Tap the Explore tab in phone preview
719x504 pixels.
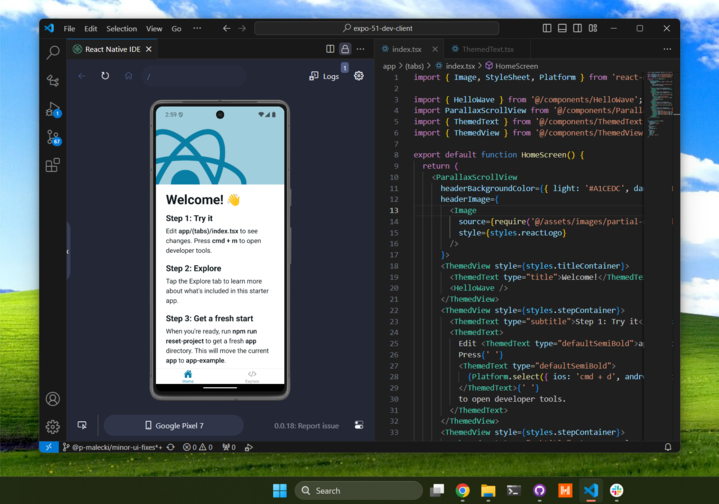pyautogui.click(x=252, y=377)
